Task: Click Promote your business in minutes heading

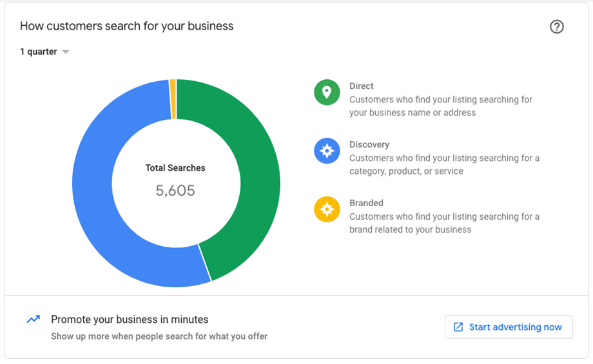Action: pyautogui.click(x=130, y=320)
